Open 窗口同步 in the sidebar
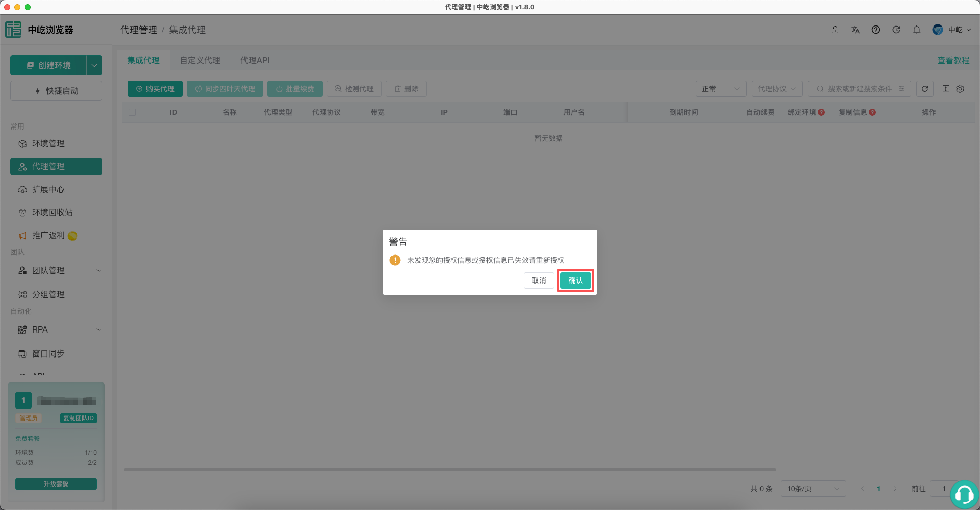The height and width of the screenshot is (510, 980). 56,353
